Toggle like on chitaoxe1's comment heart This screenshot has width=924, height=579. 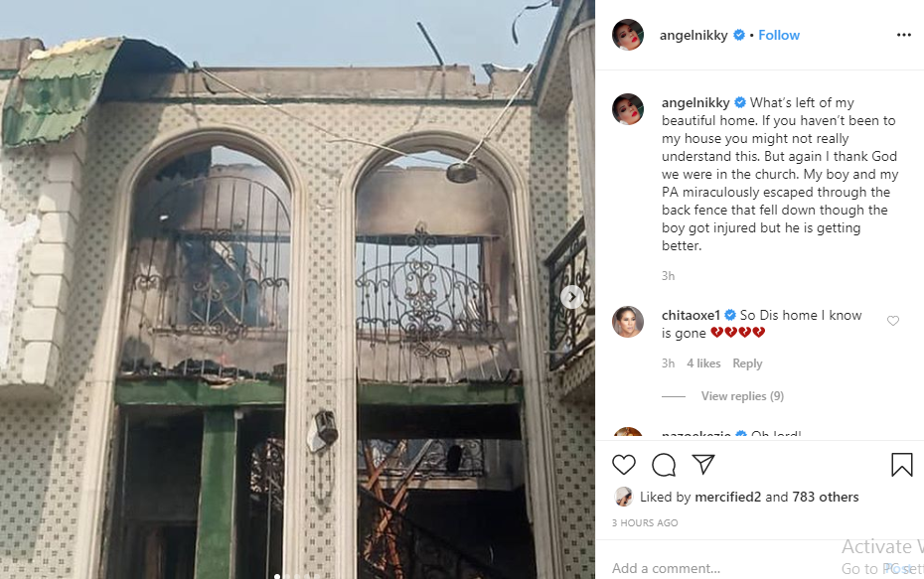coord(892,320)
